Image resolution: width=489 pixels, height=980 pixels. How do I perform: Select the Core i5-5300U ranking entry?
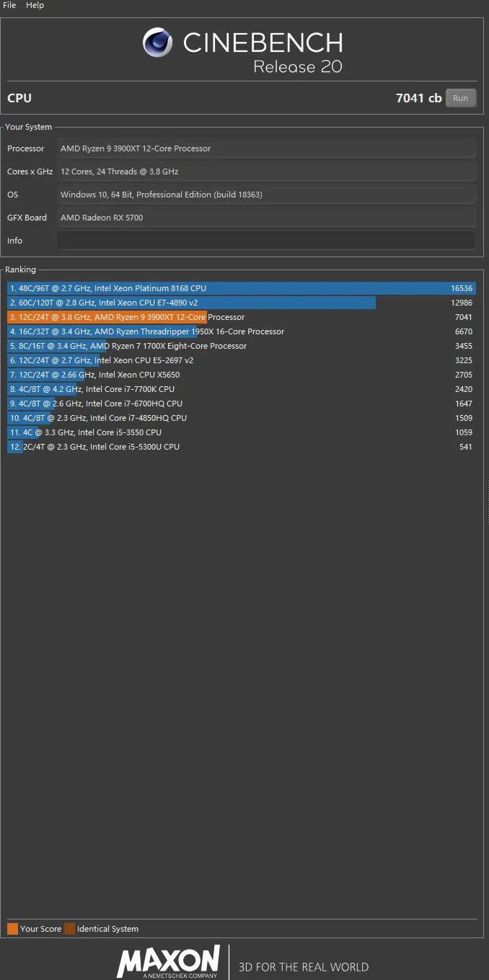point(241,447)
